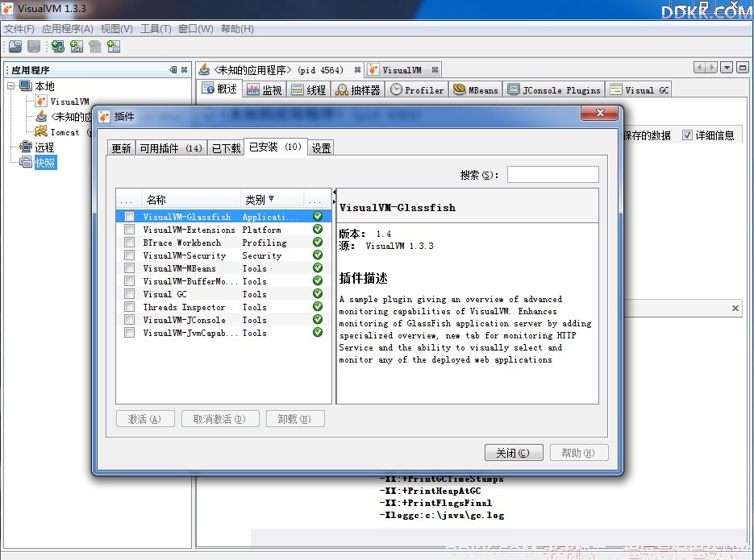
Task: Click the Add Remote Host toolbar icon
Action: click(58, 47)
